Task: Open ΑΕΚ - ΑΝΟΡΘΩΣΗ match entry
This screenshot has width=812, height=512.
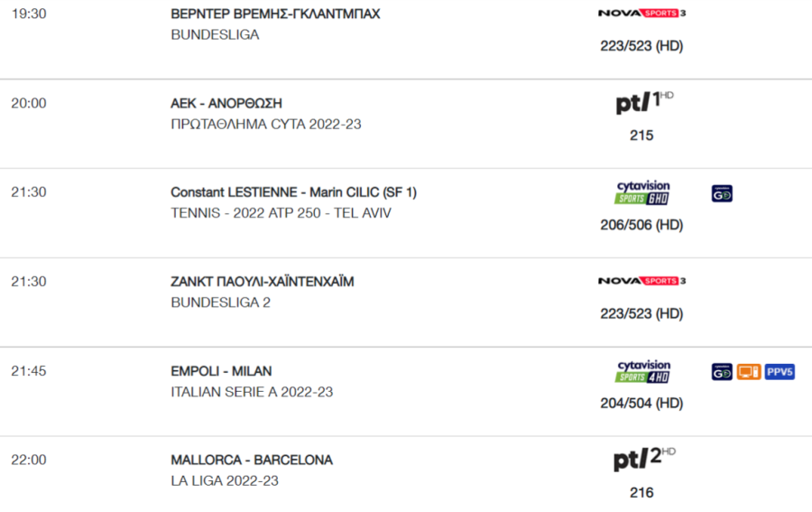Action: [226, 104]
